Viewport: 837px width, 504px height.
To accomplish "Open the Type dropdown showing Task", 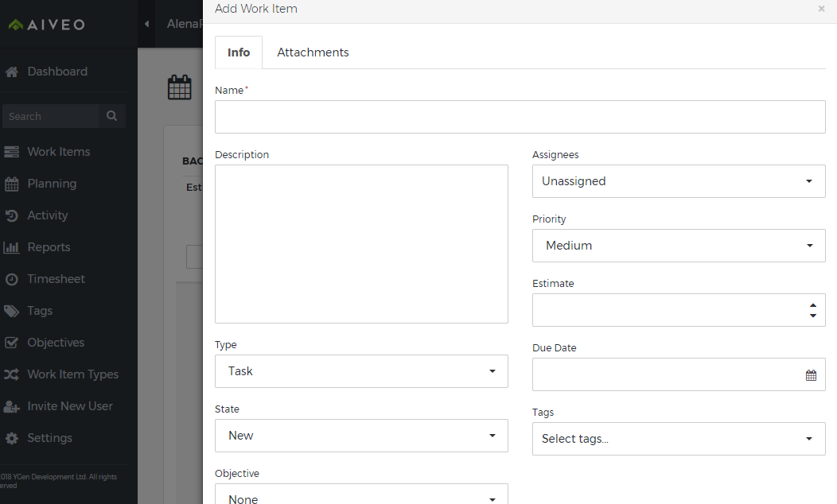I will pos(361,371).
